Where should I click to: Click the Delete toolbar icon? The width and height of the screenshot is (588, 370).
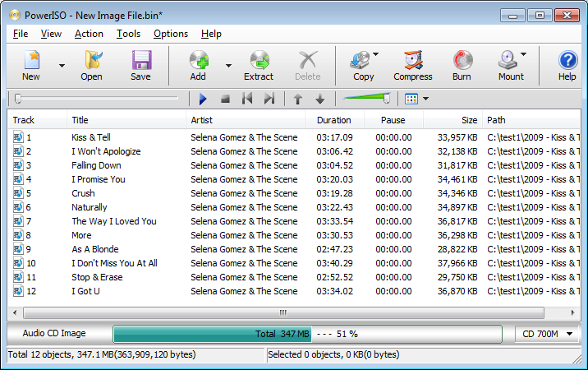pyautogui.click(x=308, y=60)
